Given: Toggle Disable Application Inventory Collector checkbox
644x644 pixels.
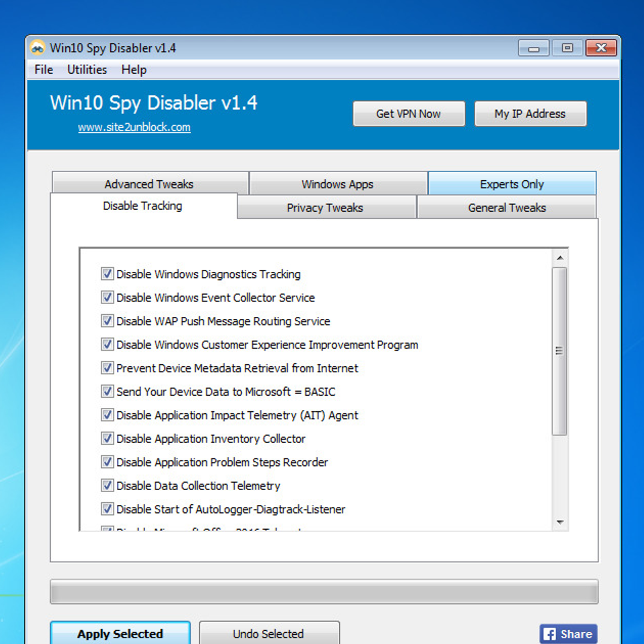Looking at the screenshot, I should point(107,438).
